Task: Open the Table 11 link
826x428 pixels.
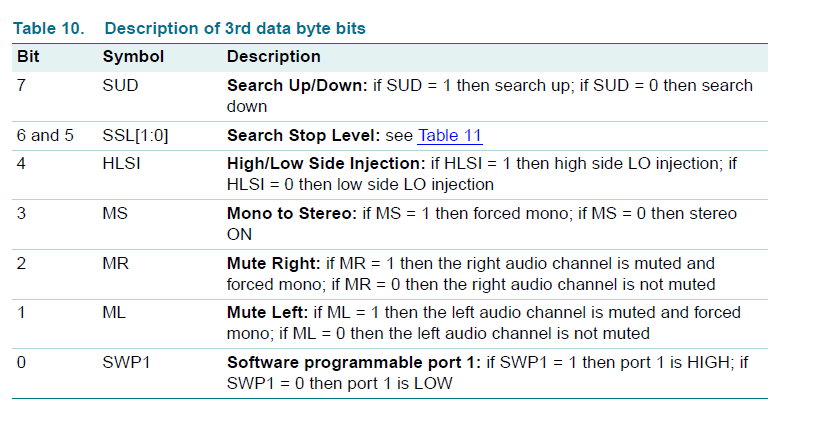Action: pyautogui.click(x=449, y=135)
